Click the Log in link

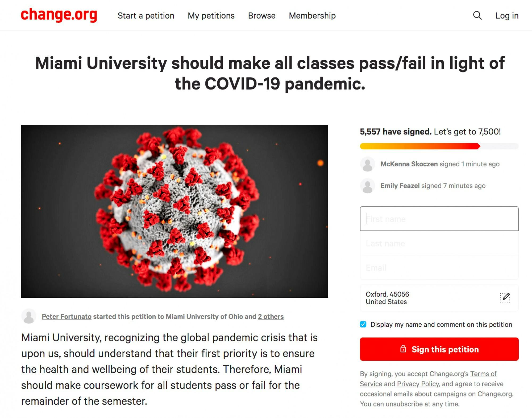pyautogui.click(x=507, y=16)
